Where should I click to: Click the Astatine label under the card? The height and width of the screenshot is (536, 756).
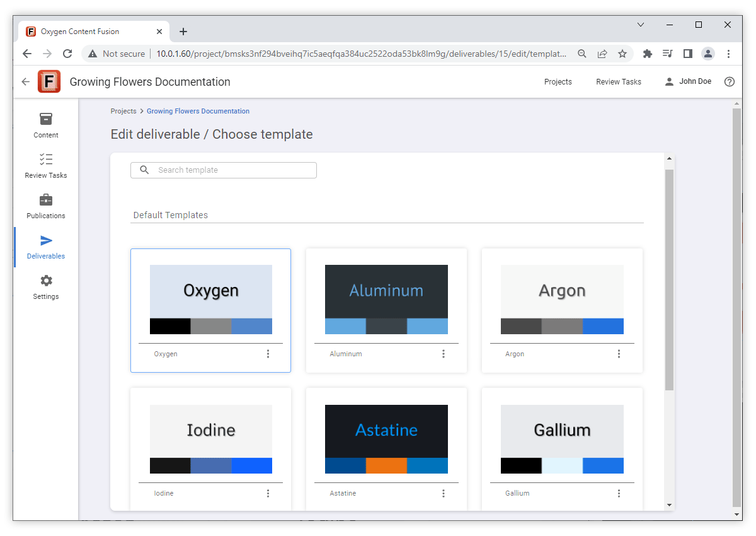[x=343, y=493]
